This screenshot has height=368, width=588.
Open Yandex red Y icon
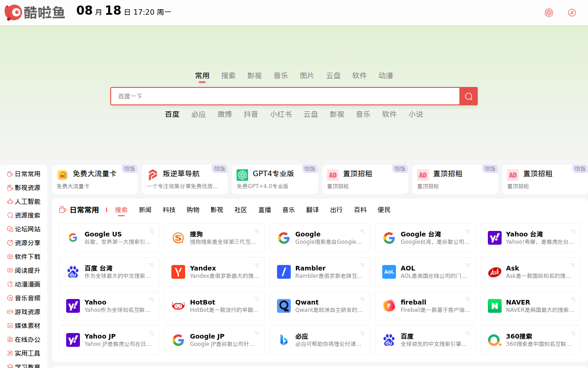pos(178,272)
